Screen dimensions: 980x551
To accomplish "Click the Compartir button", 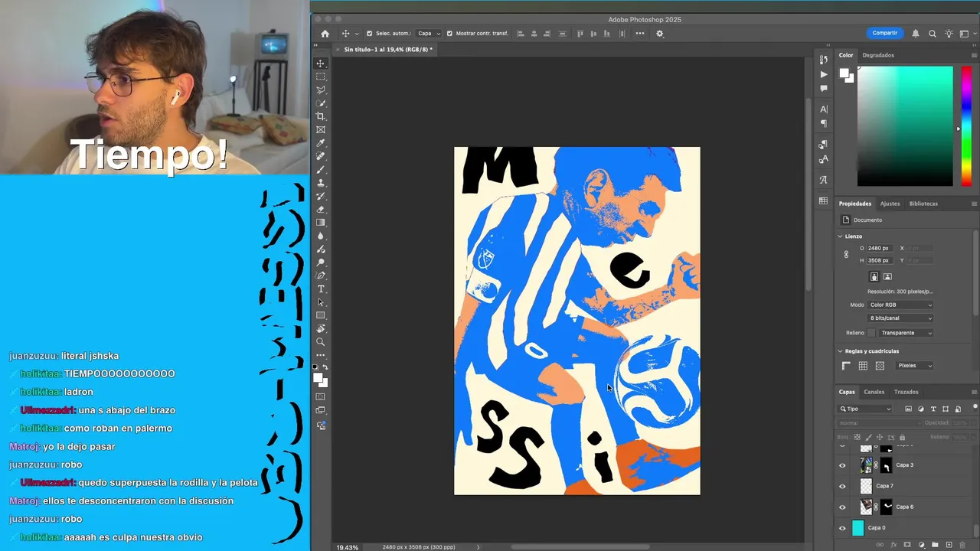I will (884, 33).
